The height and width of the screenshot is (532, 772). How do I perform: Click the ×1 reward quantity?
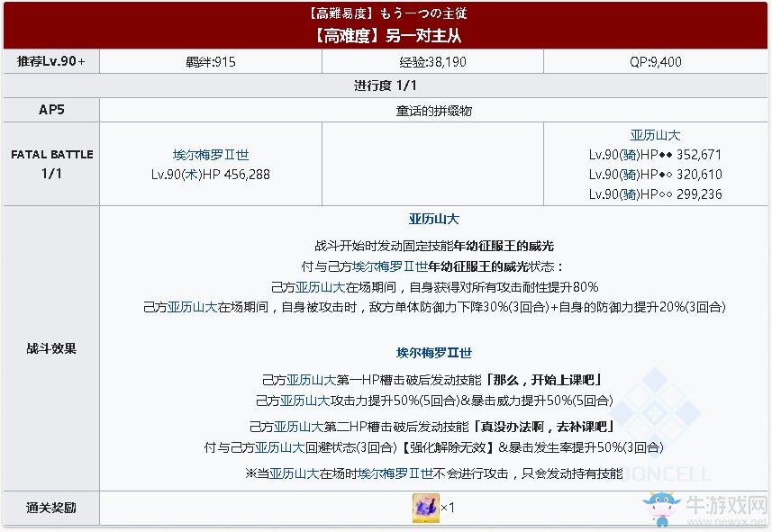447,508
